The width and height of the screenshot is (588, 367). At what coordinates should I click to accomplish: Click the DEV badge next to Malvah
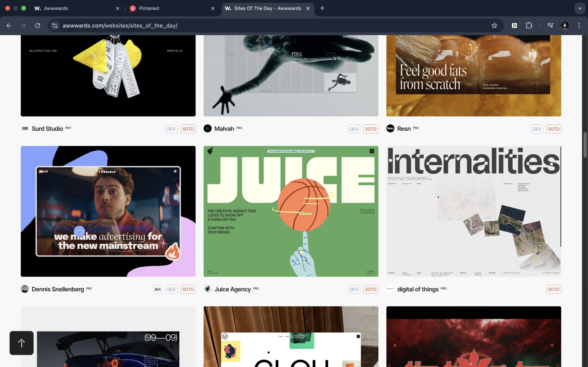354,129
